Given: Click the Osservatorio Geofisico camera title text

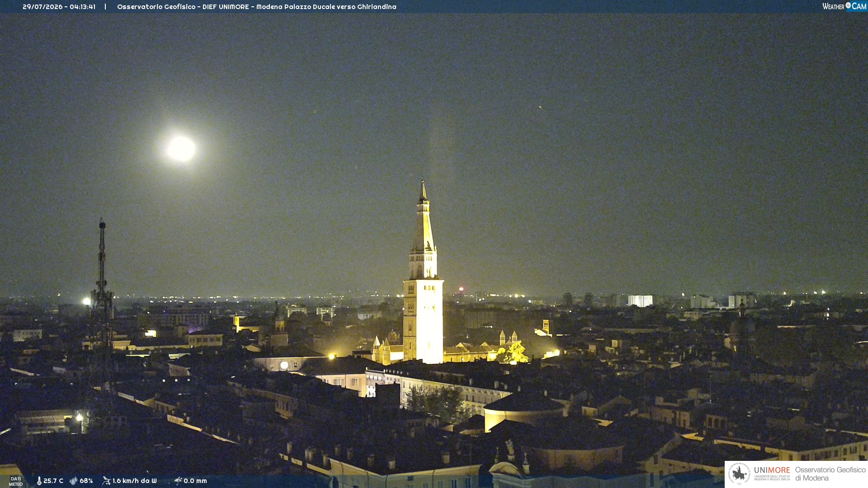Looking at the screenshot, I should 256,7.
